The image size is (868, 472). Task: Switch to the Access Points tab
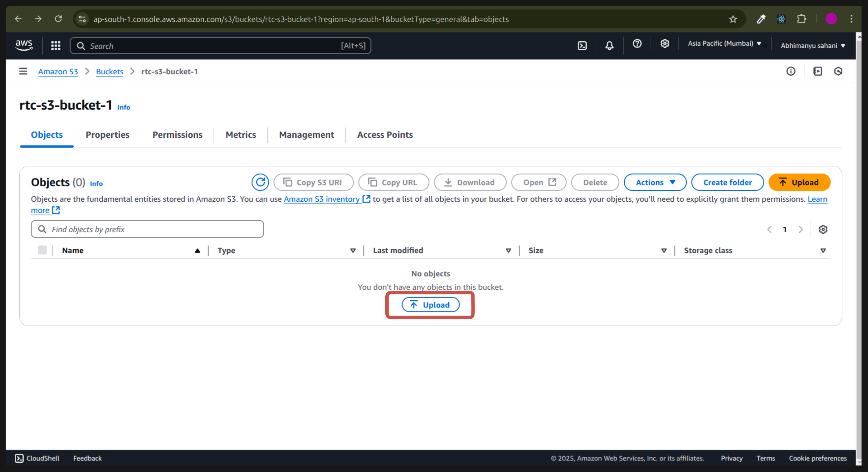click(385, 135)
